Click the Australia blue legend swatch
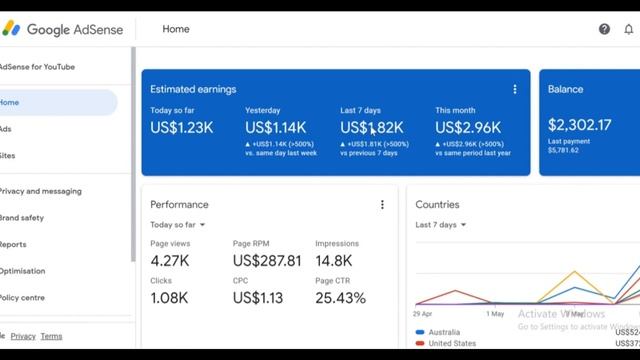The width and height of the screenshot is (640, 360). click(x=420, y=332)
